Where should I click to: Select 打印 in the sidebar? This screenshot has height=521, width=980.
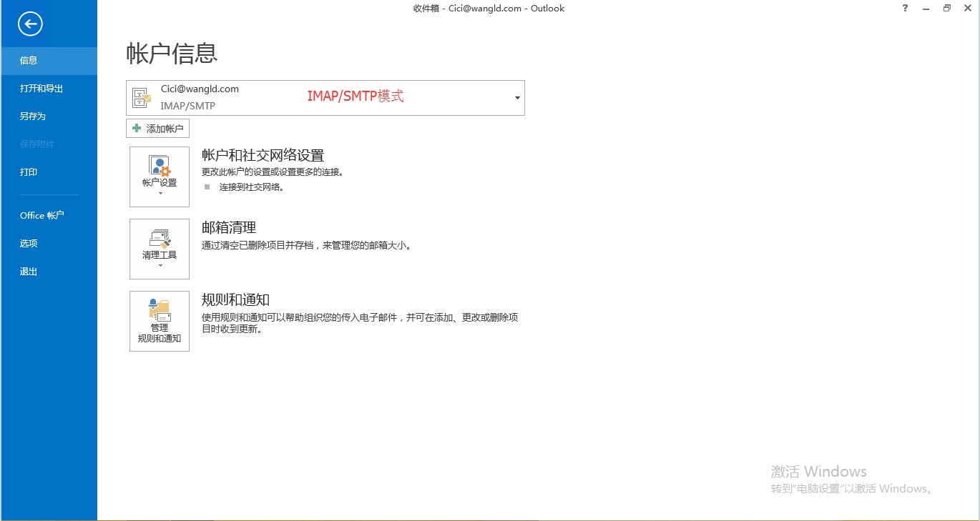click(x=49, y=172)
